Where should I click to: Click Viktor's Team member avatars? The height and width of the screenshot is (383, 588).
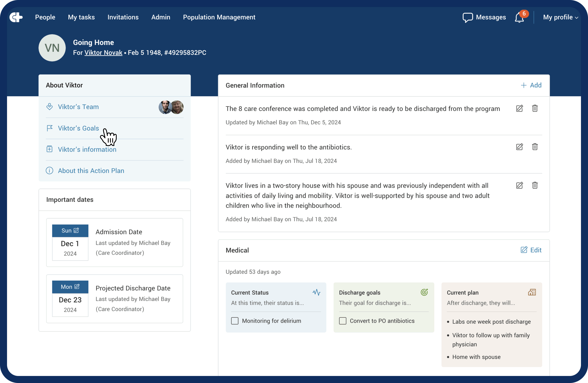click(x=171, y=107)
